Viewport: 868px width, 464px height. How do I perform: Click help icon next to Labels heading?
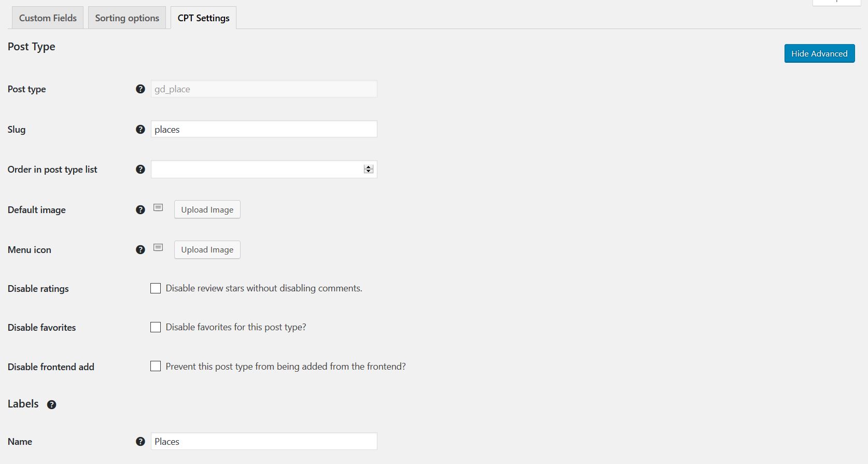(51, 405)
